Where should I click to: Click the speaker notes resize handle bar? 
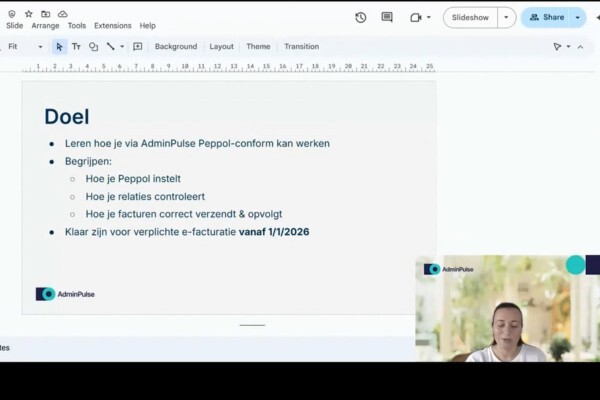[x=252, y=325]
